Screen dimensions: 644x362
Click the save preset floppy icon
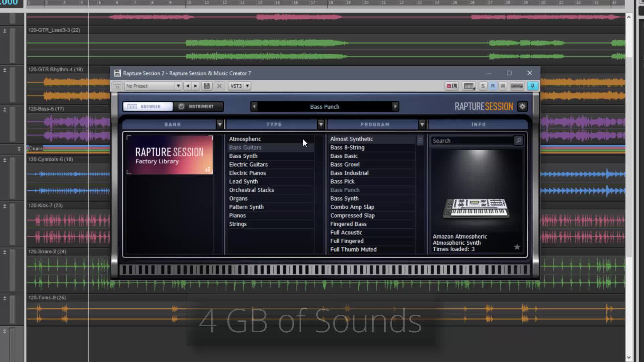point(207,86)
